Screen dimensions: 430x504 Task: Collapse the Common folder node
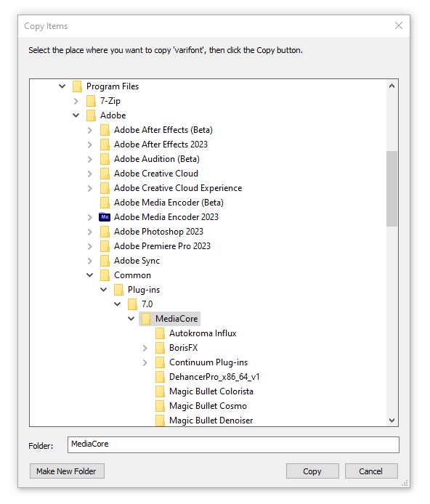(89, 275)
